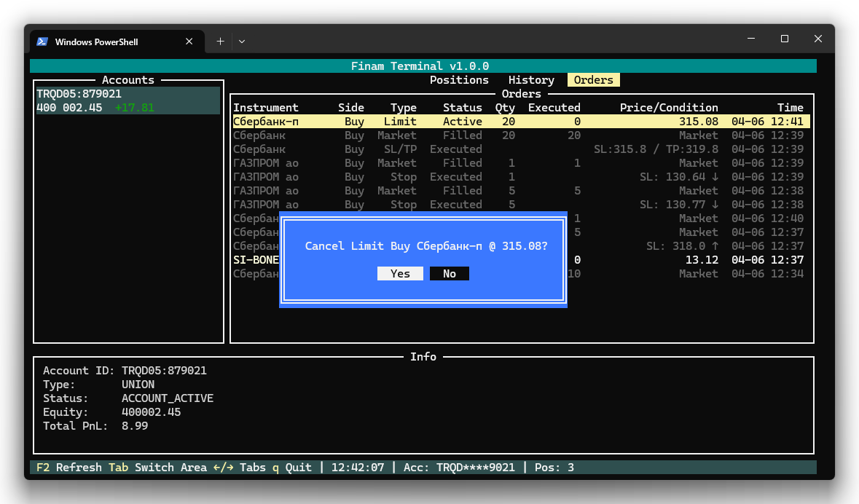
Task: Select the Orders tab
Action: (593, 80)
